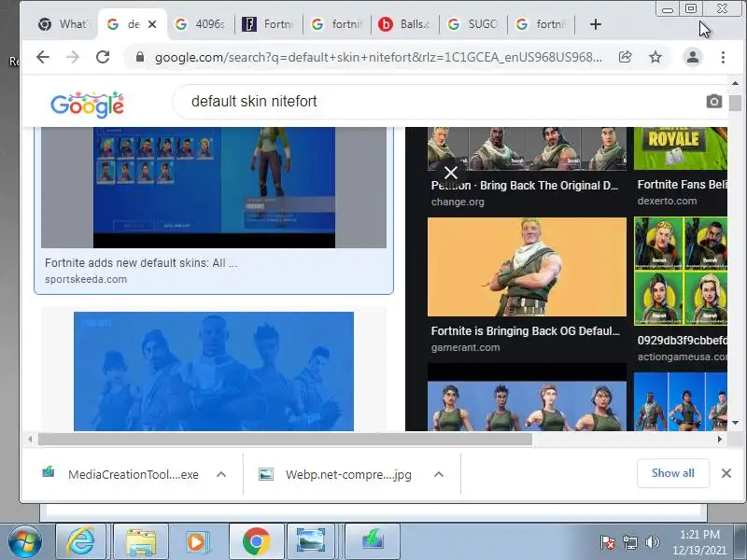Switch to the 'What' tab
747x560 pixels.
63,24
